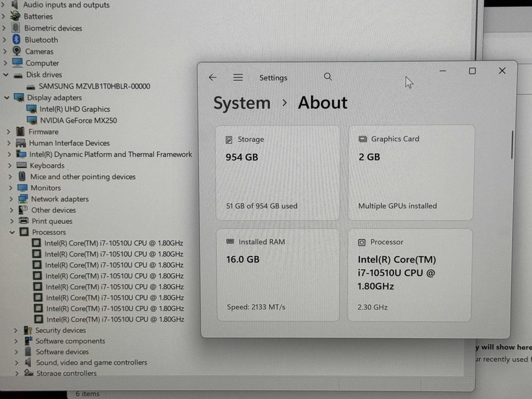
Task: Expand the Network adapters chevron
Action: point(11,199)
